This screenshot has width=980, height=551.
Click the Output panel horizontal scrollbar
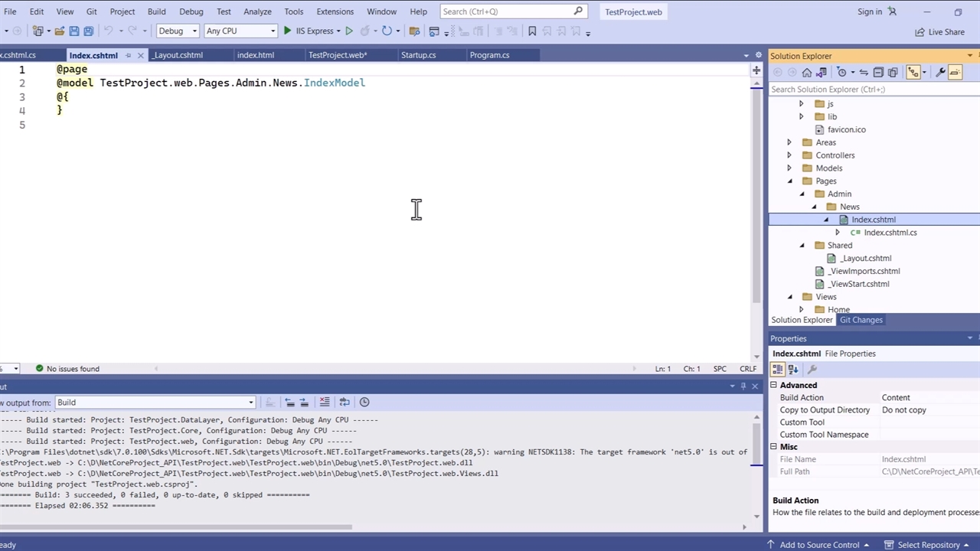point(176,527)
